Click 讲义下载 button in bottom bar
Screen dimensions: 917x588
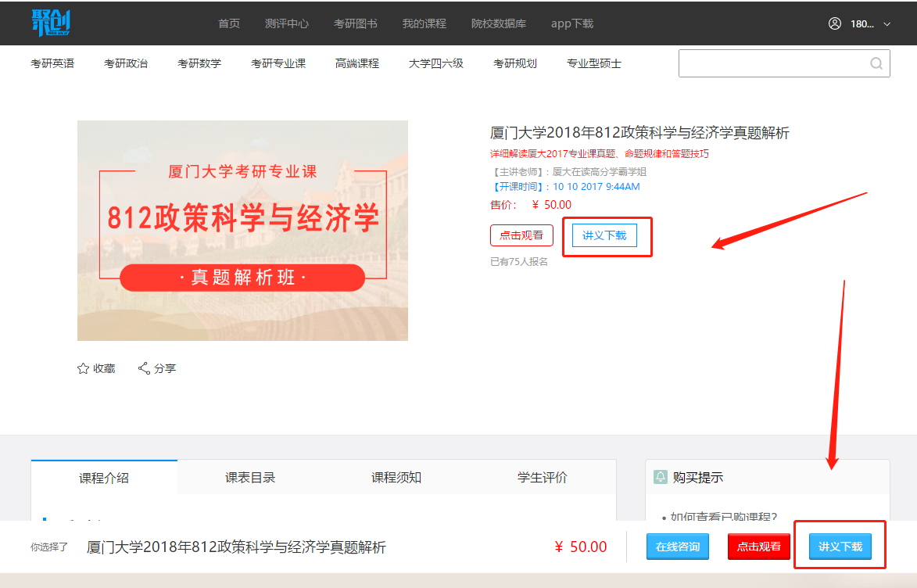click(x=840, y=547)
